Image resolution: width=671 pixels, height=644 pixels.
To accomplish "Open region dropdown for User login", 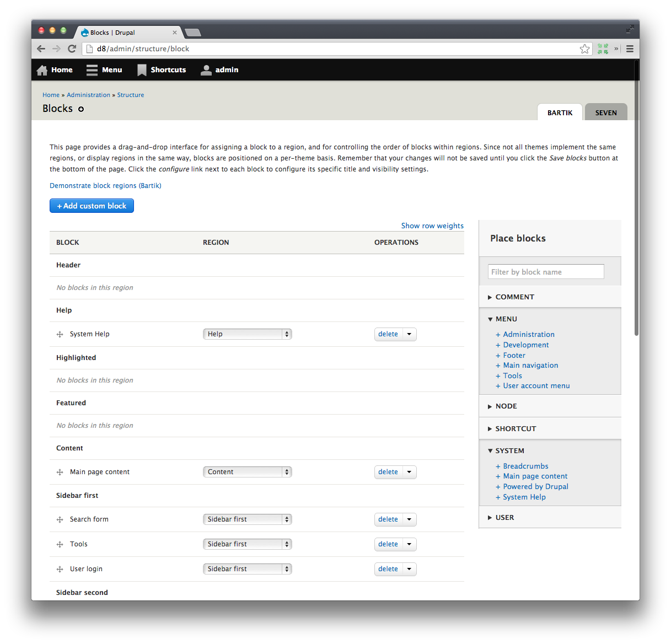I will coord(247,569).
